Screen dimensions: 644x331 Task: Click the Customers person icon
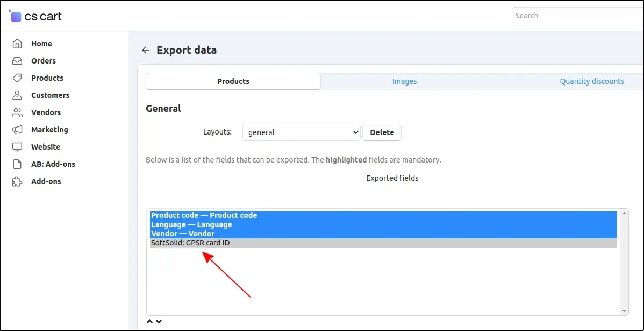pos(17,95)
